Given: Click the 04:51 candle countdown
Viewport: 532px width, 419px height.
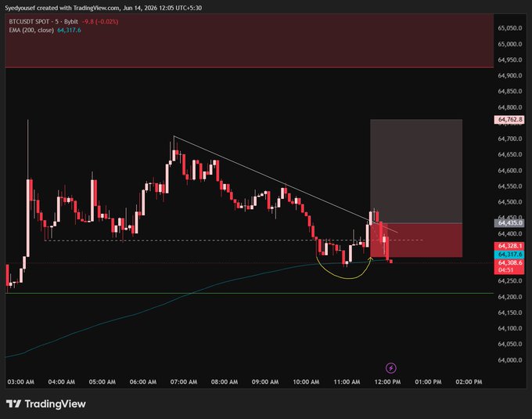Looking at the screenshot, I should [x=505, y=270].
